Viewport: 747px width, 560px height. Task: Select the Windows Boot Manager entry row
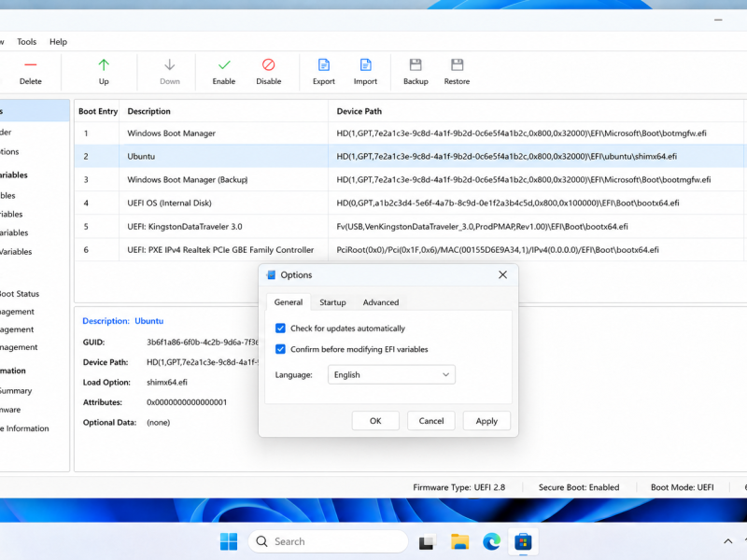410,133
